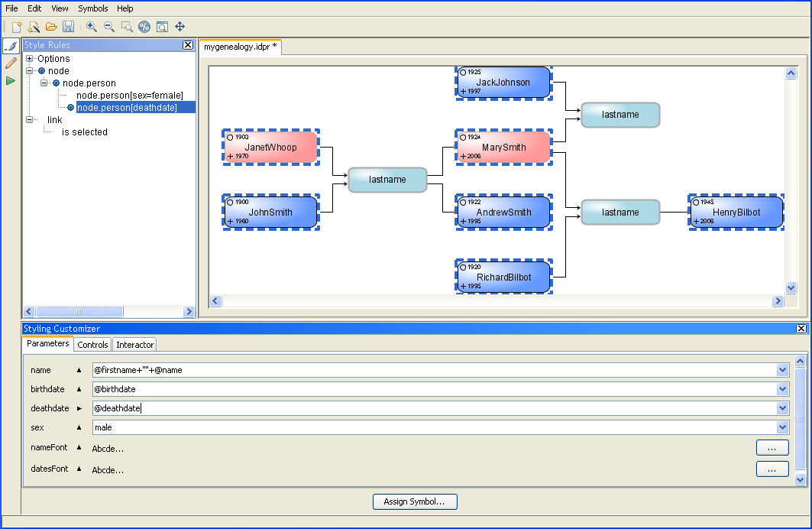
Task: Toggle the arrow beside the deathdate parameter
Action: pos(79,408)
